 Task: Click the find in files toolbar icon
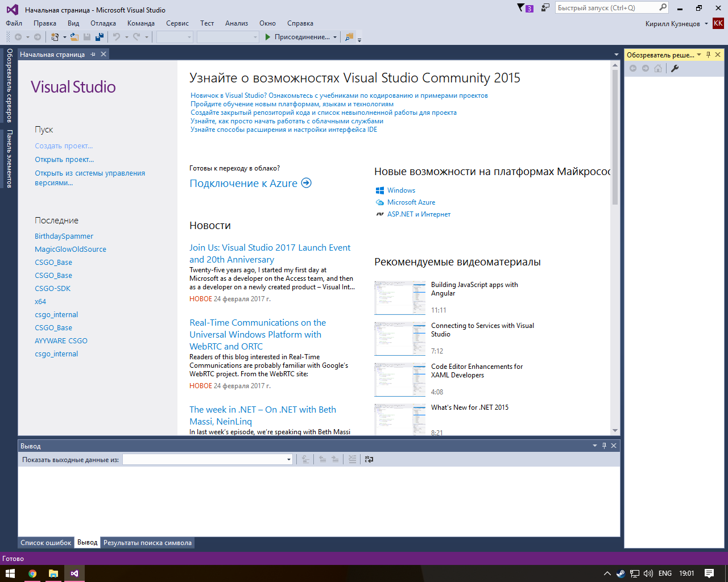[x=349, y=37]
